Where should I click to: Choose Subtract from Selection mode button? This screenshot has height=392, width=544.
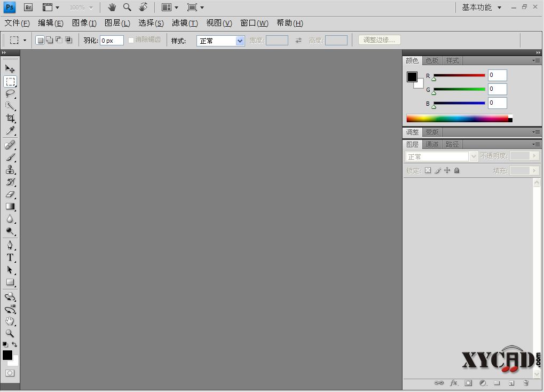point(59,40)
